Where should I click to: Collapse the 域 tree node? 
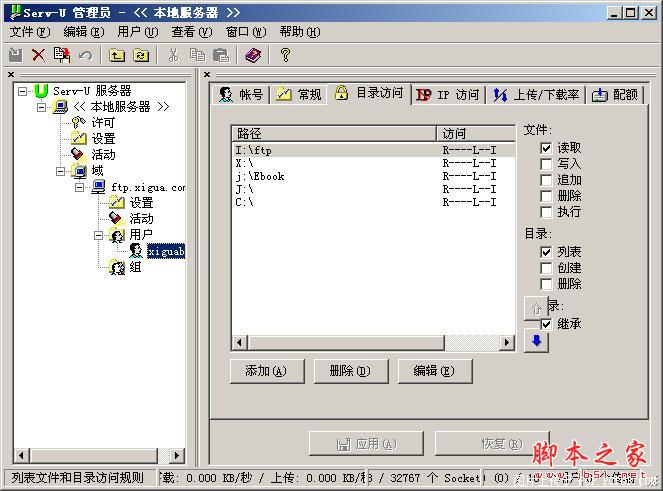point(60,171)
